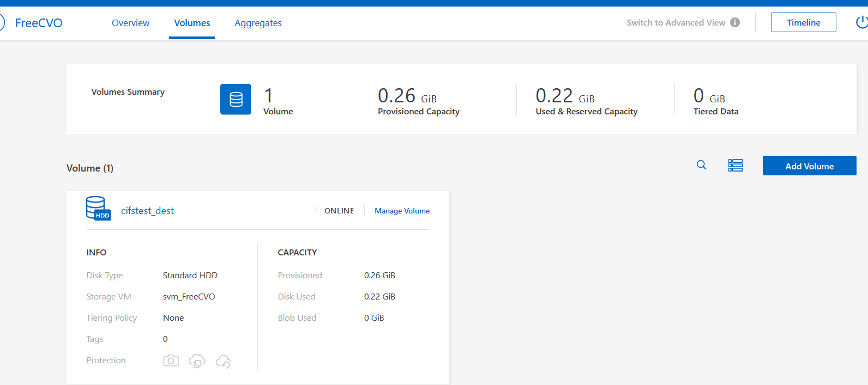Switch to list view icon
Screen dimensions: 868x385
tap(736, 166)
